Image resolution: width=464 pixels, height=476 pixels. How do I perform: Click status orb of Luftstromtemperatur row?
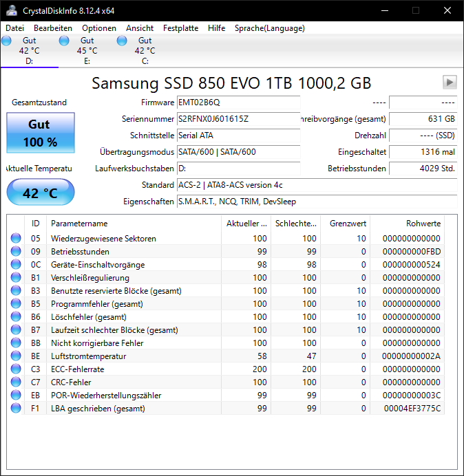[16, 356]
